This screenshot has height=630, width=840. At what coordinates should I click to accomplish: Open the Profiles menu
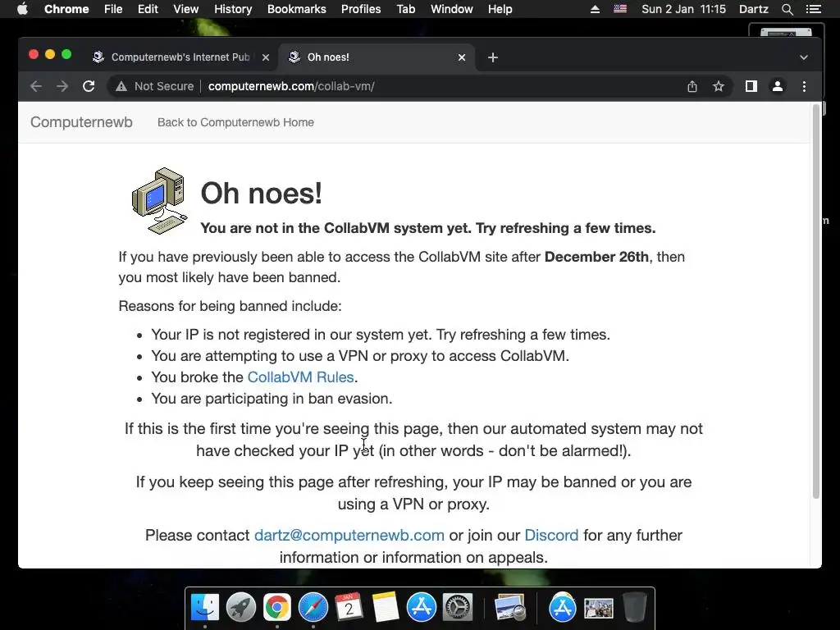coord(361,9)
